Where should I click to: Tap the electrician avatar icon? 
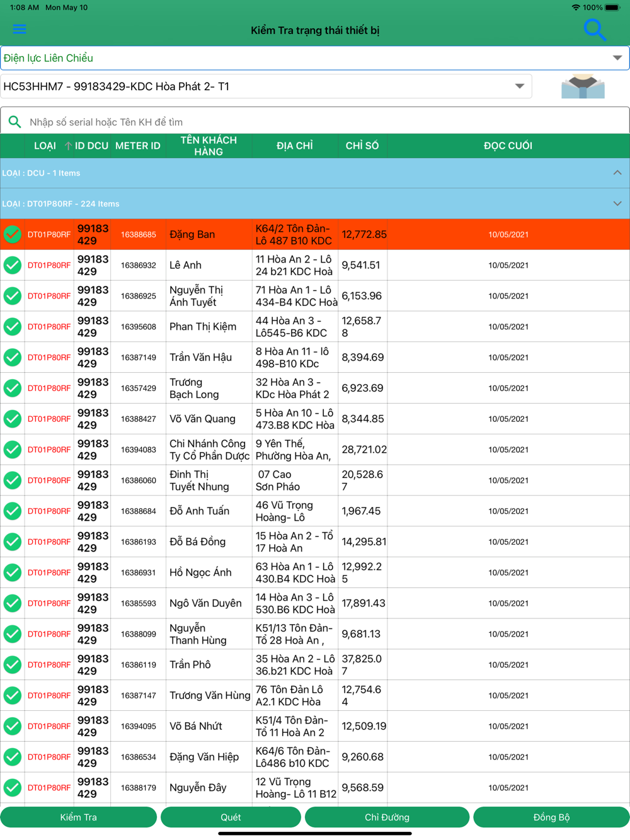583,86
